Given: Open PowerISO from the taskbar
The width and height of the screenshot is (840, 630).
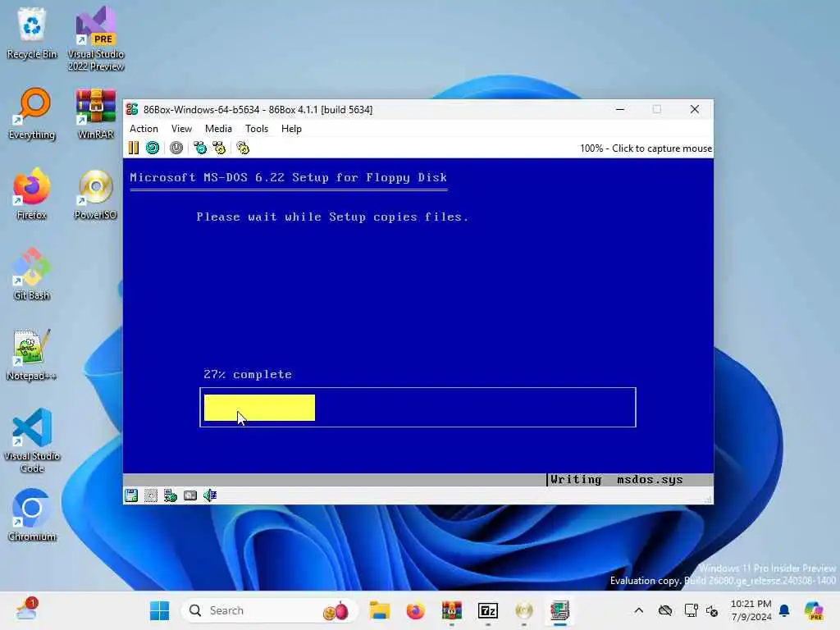Looking at the screenshot, I should 524,610.
